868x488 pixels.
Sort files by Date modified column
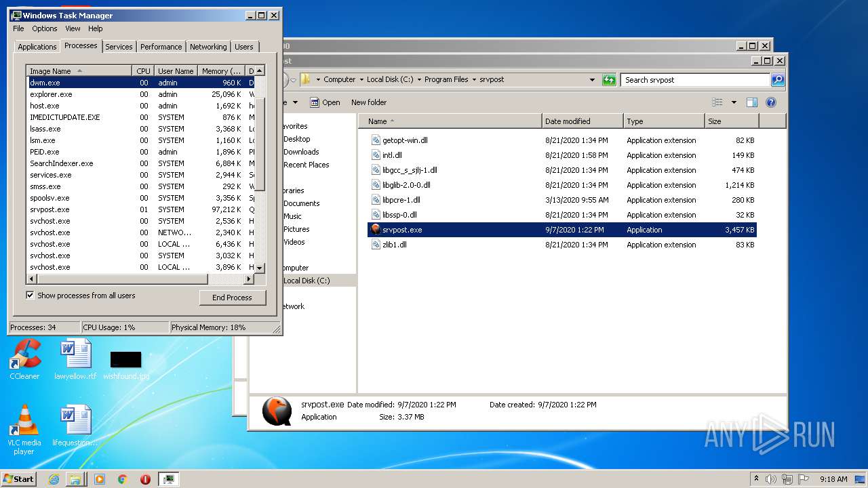pos(583,121)
